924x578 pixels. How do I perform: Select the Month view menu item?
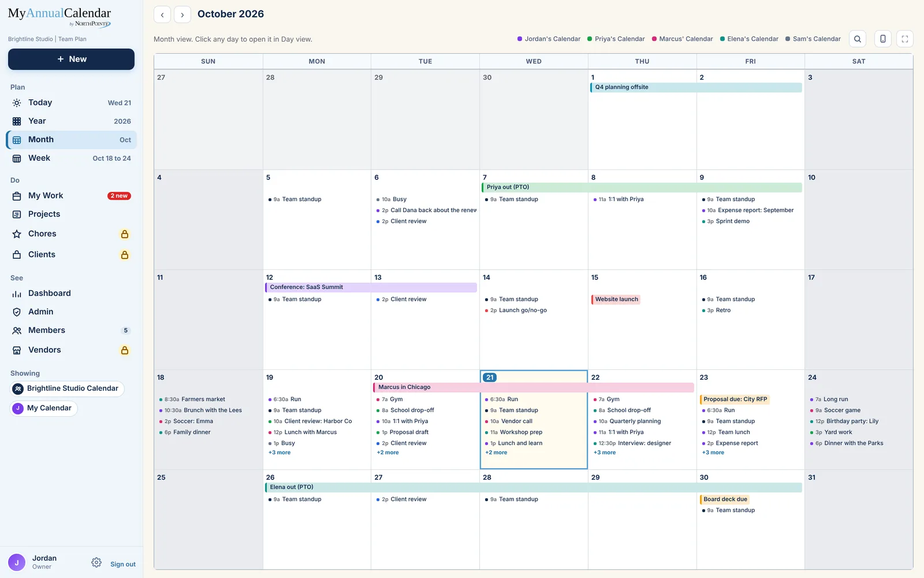click(x=72, y=140)
